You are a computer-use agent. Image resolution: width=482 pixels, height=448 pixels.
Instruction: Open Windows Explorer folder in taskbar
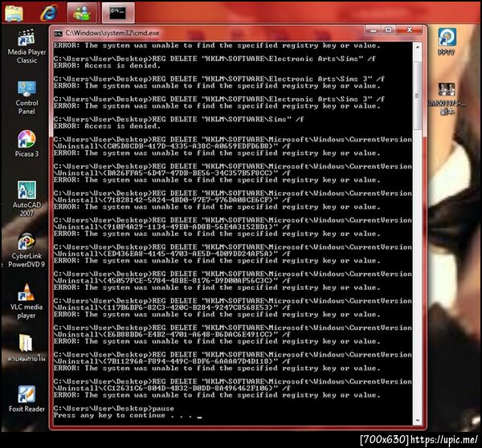point(14,13)
